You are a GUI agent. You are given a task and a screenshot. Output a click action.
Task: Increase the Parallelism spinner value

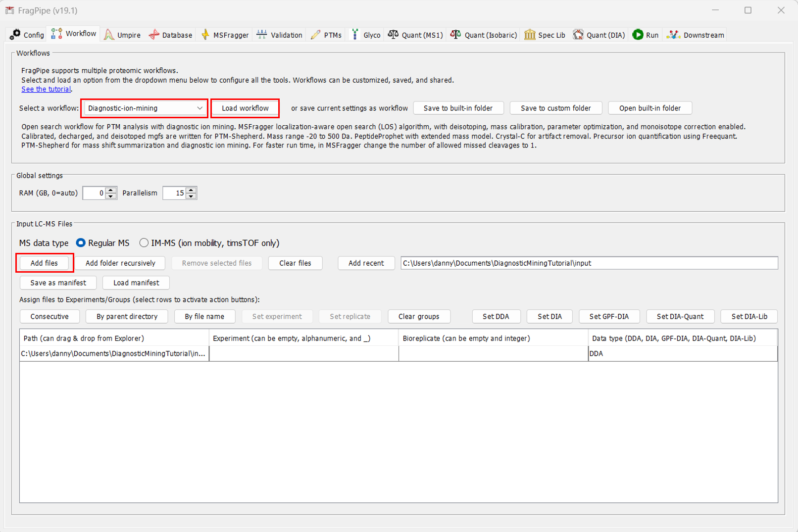[191, 190]
